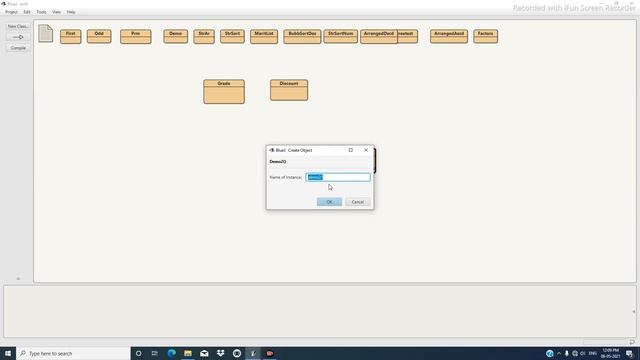Select the First class box
This screenshot has width=640, height=360.
[x=71, y=36]
